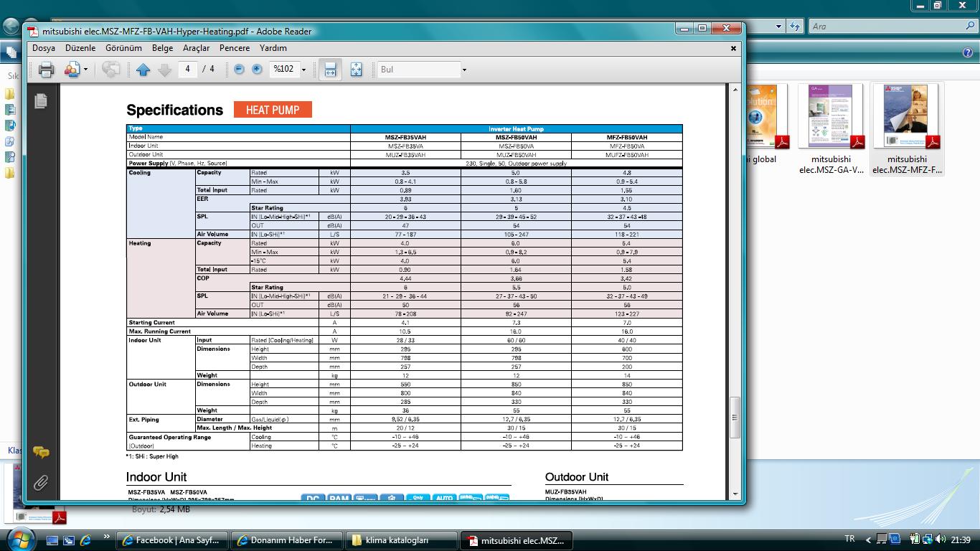This screenshot has width=980, height=551.
Task: Show hidden tray icons arrow
Action: pos(868,540)
